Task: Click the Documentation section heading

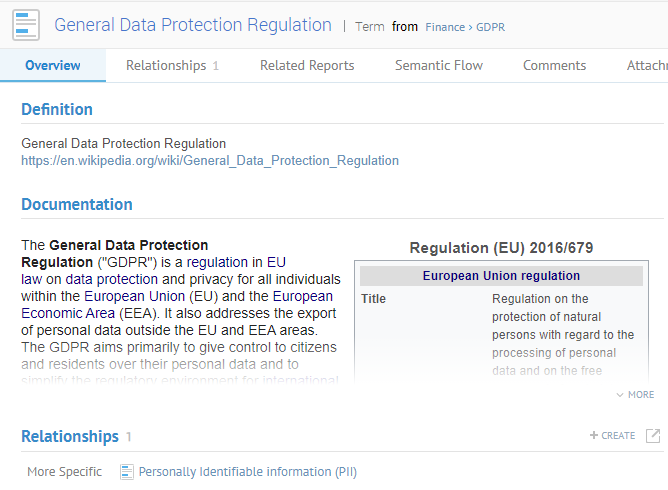Action: point(77,205)
